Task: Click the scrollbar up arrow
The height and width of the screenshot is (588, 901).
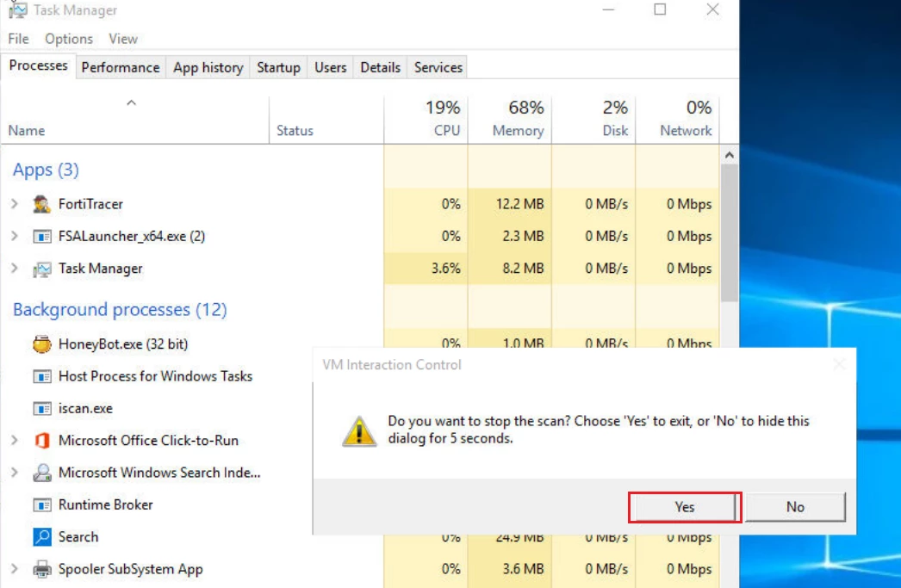Action: 730,155
